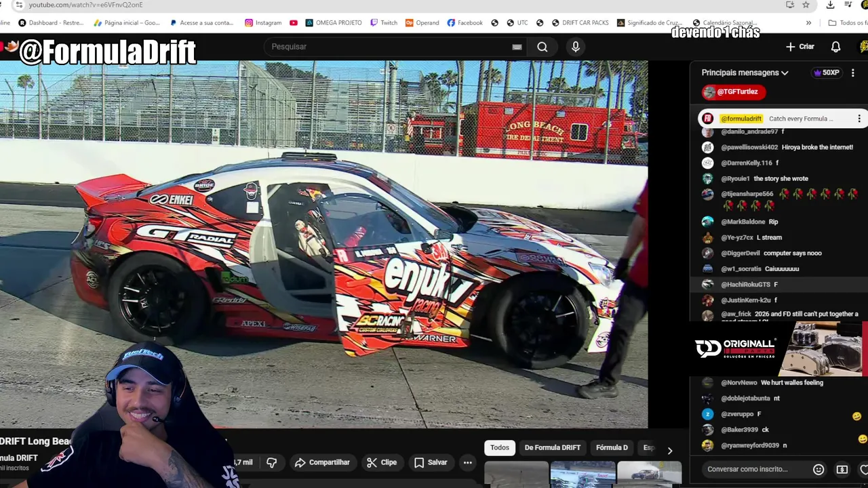The height and width of the screenshot is (488, 868).
Task: Open chat options three-dot menu
Action: 853,73
